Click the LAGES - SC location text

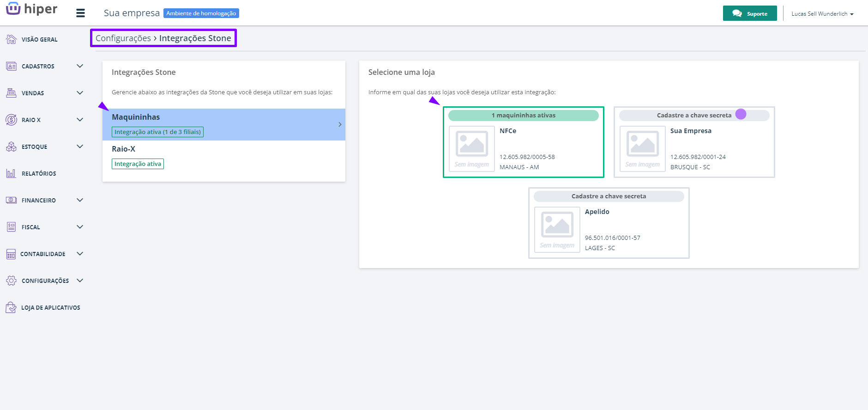pyautogui.click(x=600, y=248)
